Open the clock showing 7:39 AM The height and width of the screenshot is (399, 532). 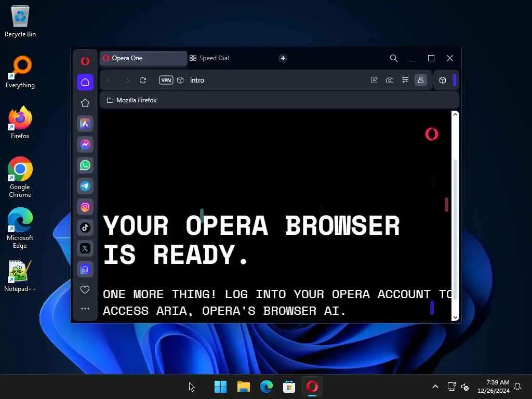(x=494, y=387)
